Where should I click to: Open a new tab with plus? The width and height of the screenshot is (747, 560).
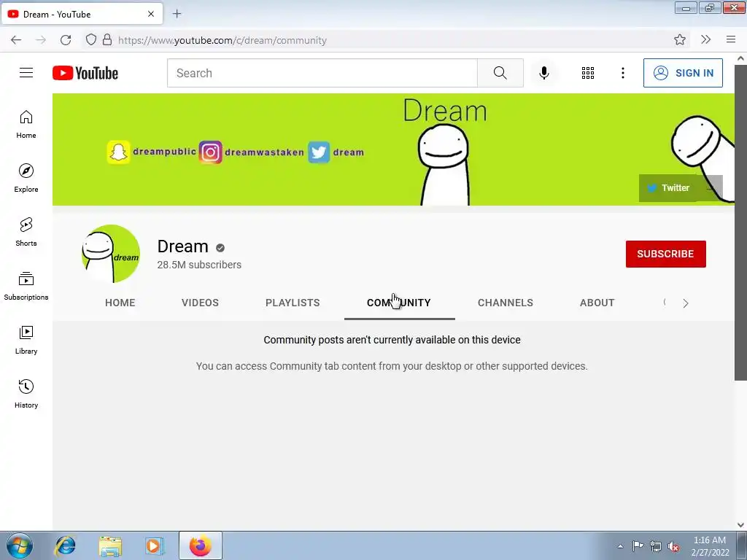tap(177, 14)
